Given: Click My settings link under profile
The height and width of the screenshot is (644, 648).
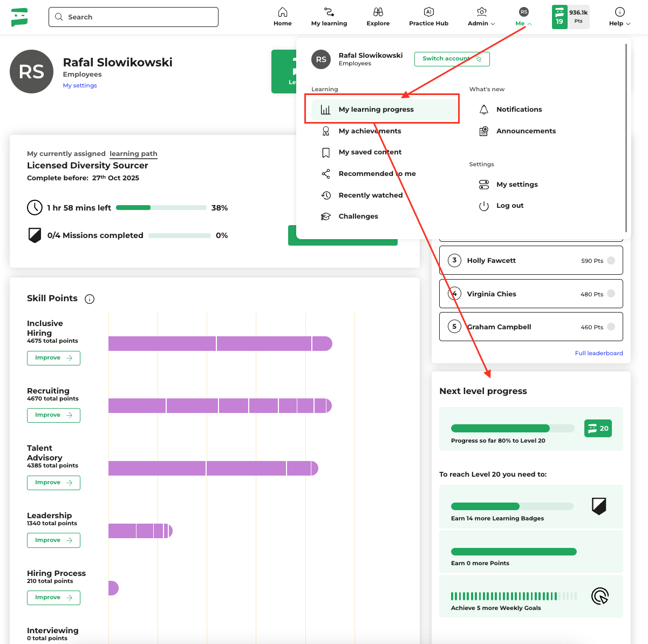Looking at the screenshot, I should (x=80, y=85).
